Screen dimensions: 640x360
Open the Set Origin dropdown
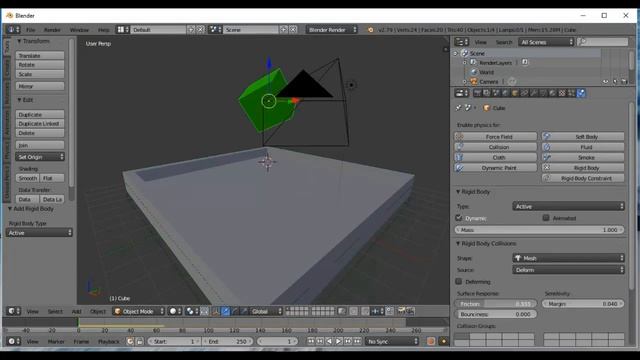40,157
